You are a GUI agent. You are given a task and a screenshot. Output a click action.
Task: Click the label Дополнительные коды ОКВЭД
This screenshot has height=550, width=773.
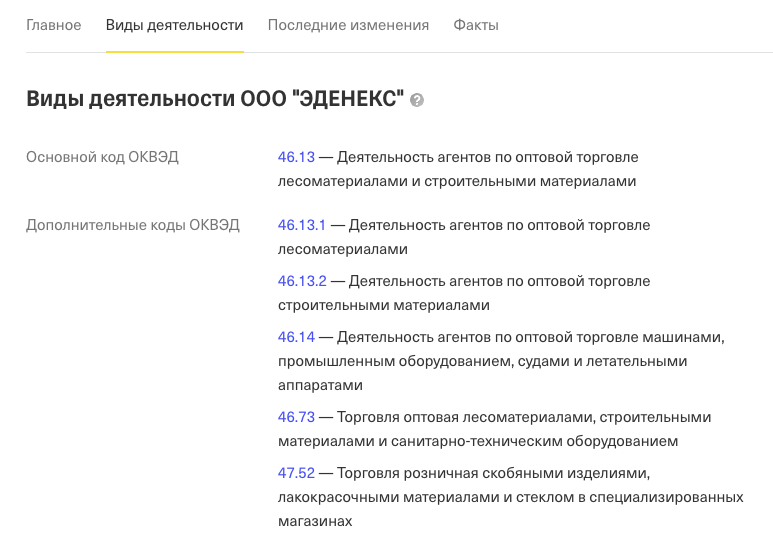coord(133,225)
